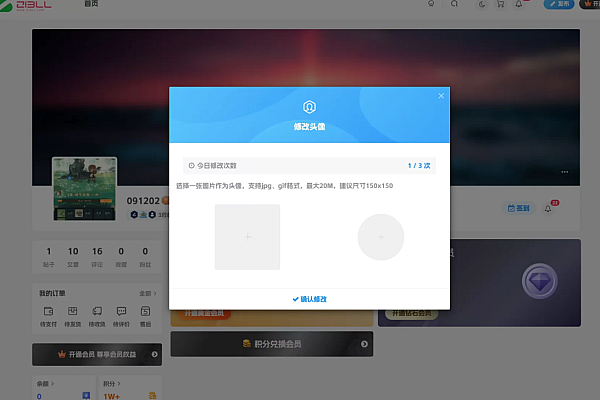Click the gold coin icon in 积分 card

tap(152, 396)
